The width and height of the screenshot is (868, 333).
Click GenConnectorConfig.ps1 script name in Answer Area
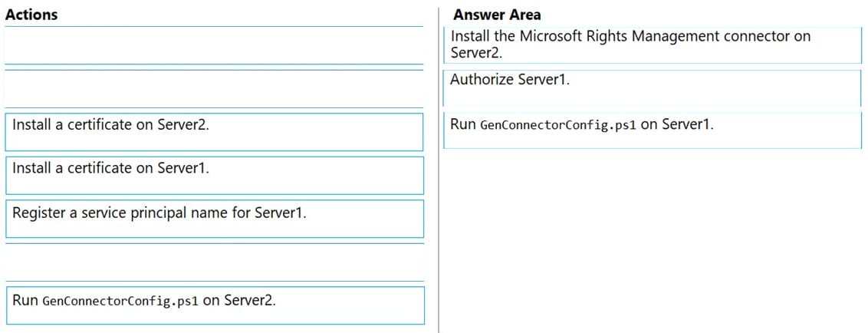(558, 125)
